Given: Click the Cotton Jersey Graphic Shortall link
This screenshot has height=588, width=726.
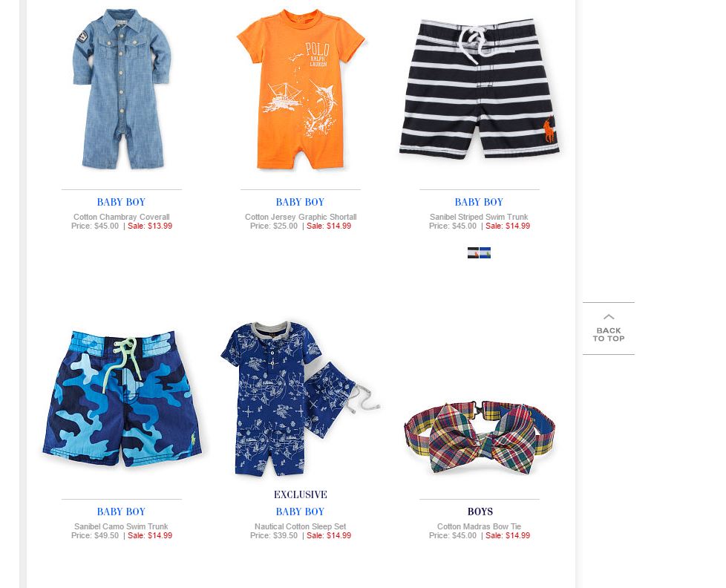Looking at the screenshot, I should [x=301, y=217].
